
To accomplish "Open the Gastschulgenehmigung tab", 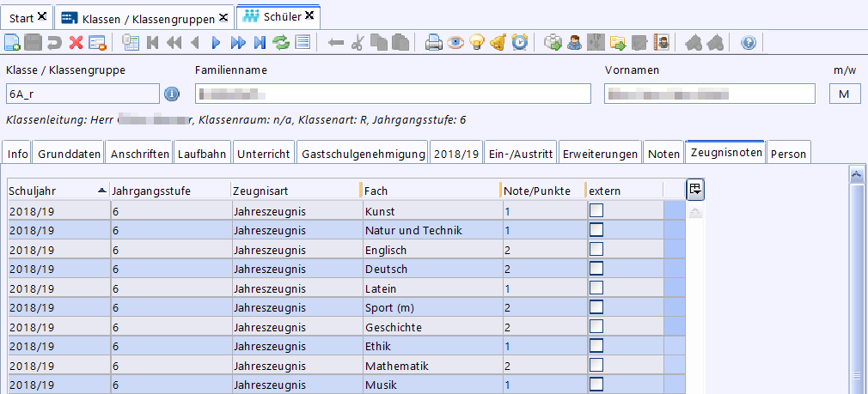I will [x=363, y=155].
